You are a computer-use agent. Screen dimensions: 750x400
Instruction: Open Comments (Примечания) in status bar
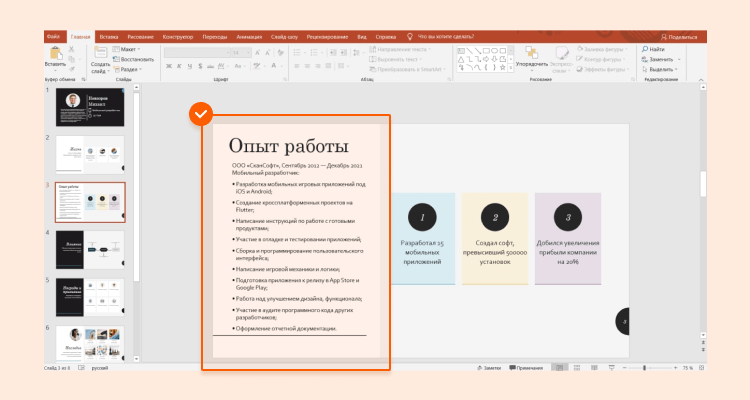527,368
